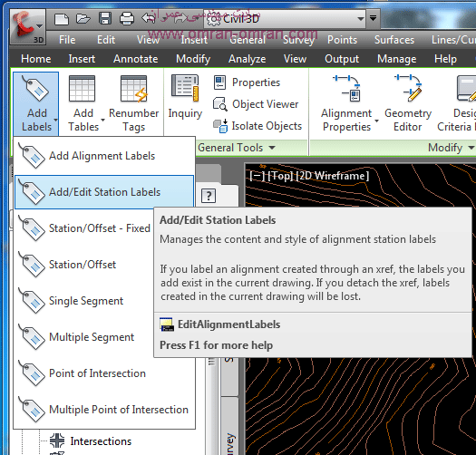The width and height of the screenshot is (476, 455).
Task: Open the Survey menu
Action: tap(298, 40)
